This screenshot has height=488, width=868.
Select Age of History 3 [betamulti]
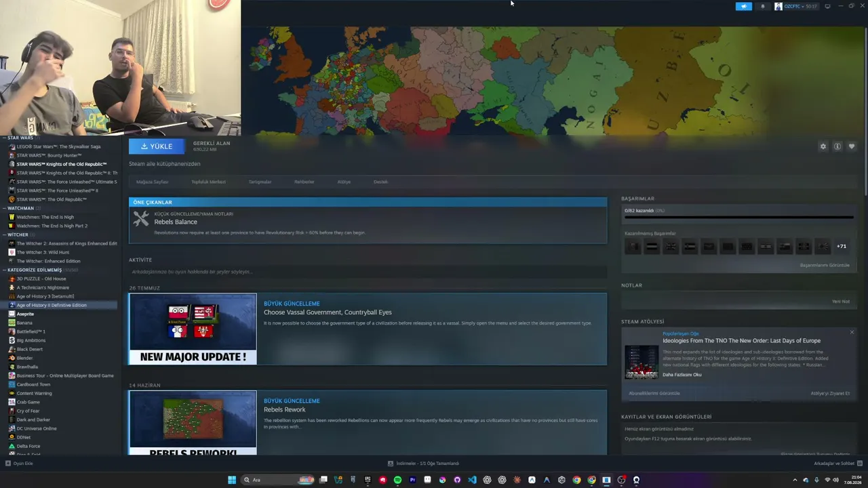pyautogui.click(x=45, y=296)
